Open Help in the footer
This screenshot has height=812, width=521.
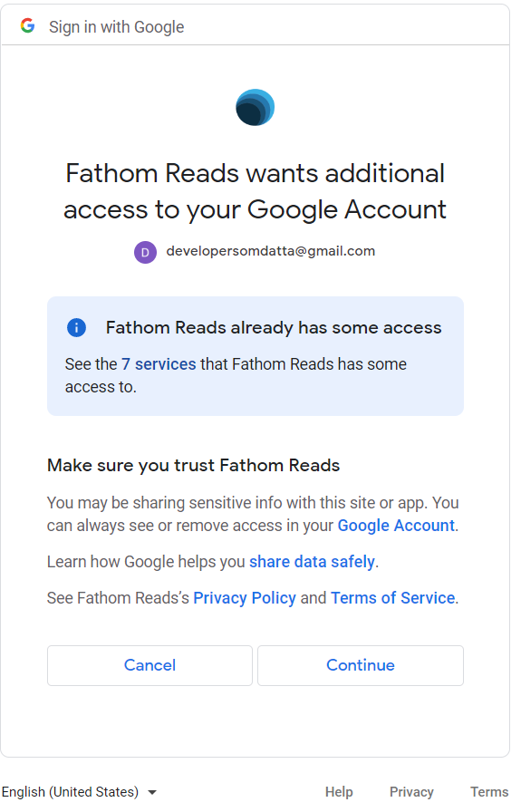(339, 792)
